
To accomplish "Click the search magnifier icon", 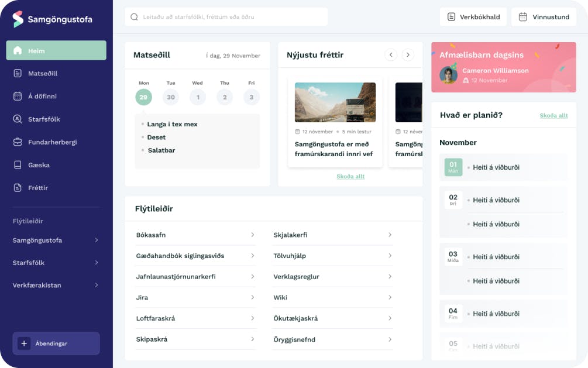I will (x=134, y=17).
